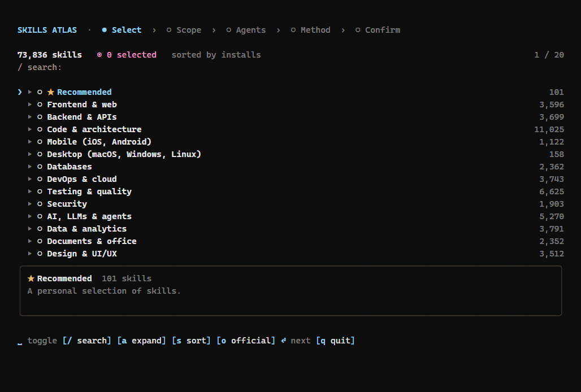Toggle the Backend & APIs selection circle
This screenshot has height=392, width=581.
coord(40,117)
